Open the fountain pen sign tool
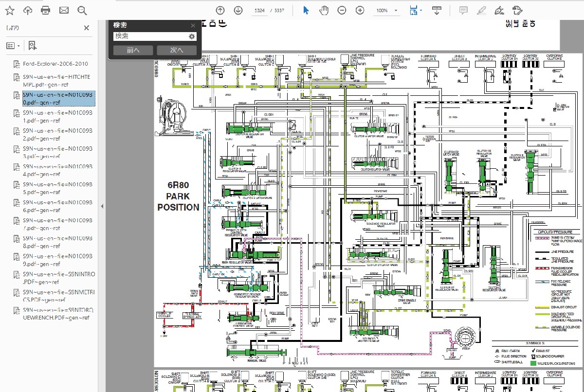584x392 pixels. pyautogui.click(x=499, y=10)
